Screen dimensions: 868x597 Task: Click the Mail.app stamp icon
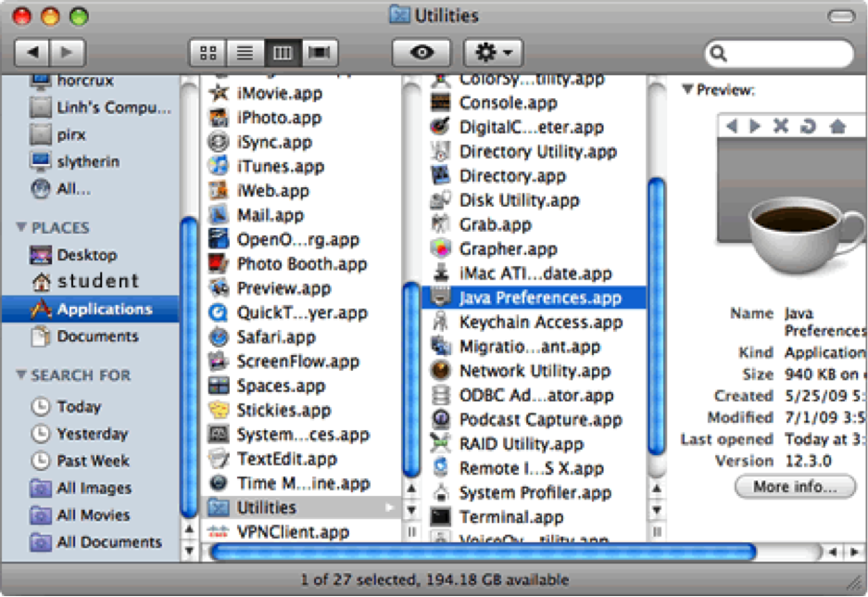pos(219,215)
